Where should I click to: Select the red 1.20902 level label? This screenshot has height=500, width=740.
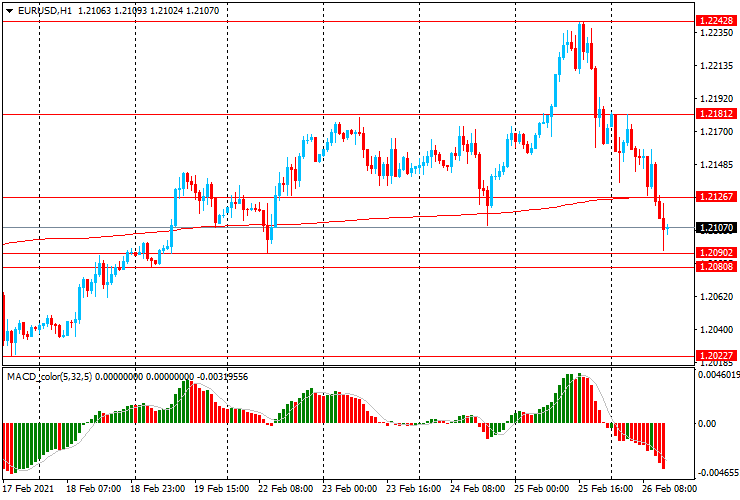pos(716,253)
